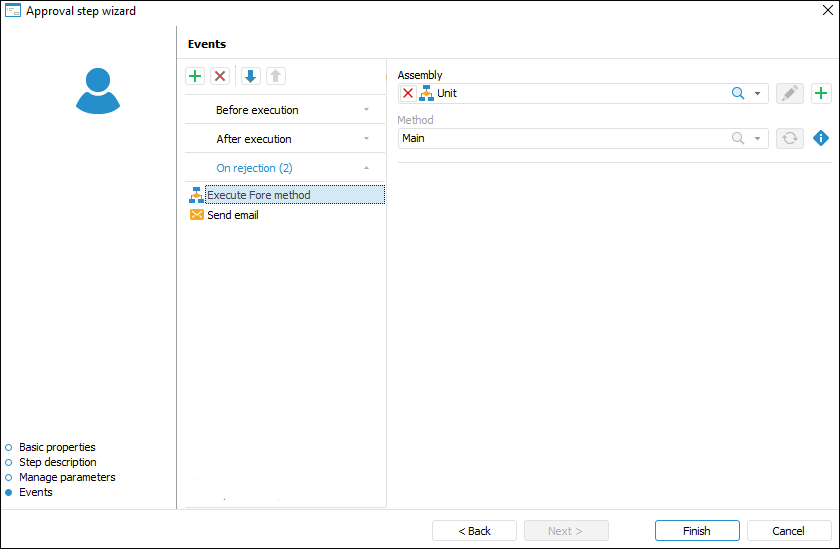Click the Back button
This screenshot has height=549, width=840.
474,531
